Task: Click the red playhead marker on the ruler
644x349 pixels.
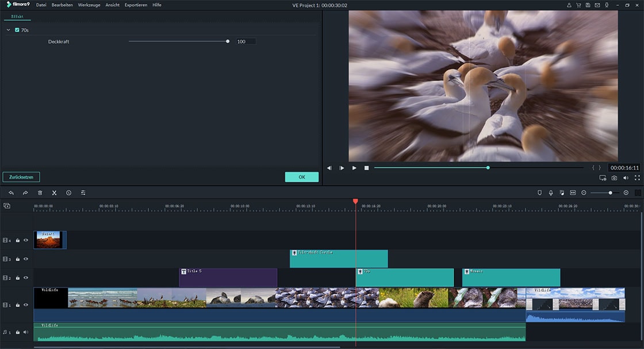Action: [x=355, y=201]
